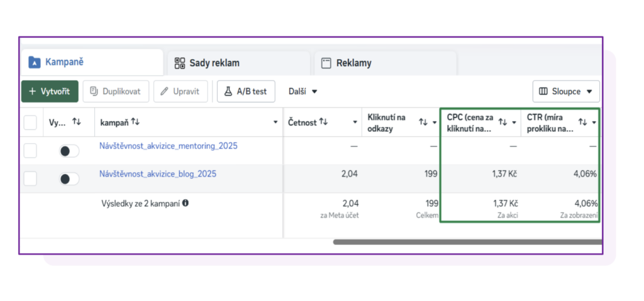Select the 4,06% CTR value in blog row
The width and height of the screenshot is (644, 301).
[x=586, y=174]
